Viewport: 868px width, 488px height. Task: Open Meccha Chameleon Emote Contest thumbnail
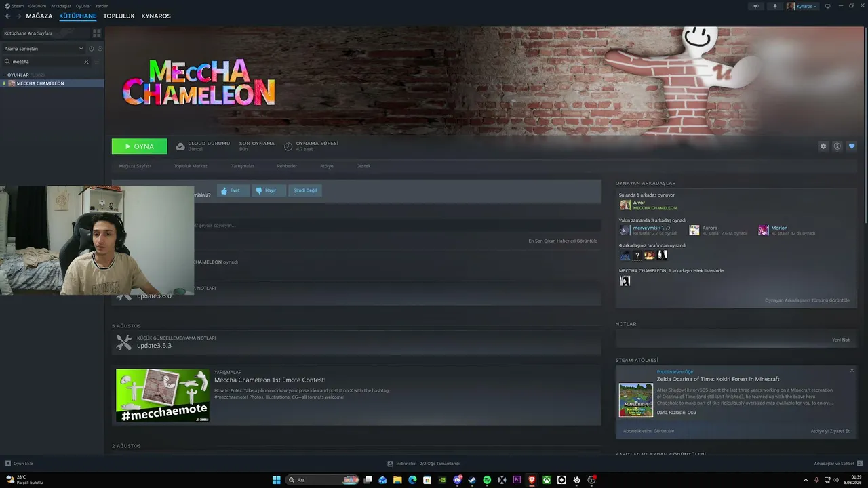click(x=163, y=395)
